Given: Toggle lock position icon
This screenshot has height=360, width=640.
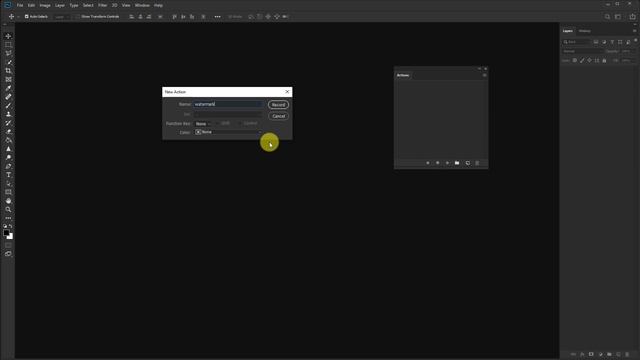Looking at the screenshot, I should click(589, 60).
